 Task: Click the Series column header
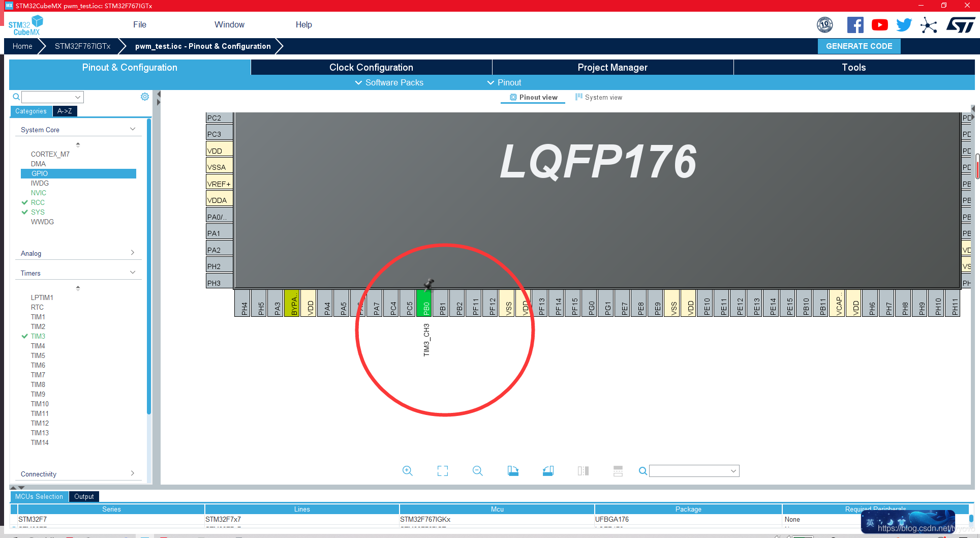(111, 509)
